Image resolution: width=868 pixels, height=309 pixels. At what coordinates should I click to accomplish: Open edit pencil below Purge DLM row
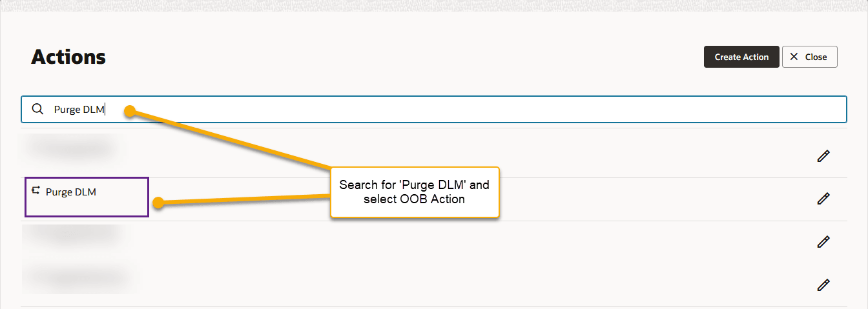tap(823, 242)
